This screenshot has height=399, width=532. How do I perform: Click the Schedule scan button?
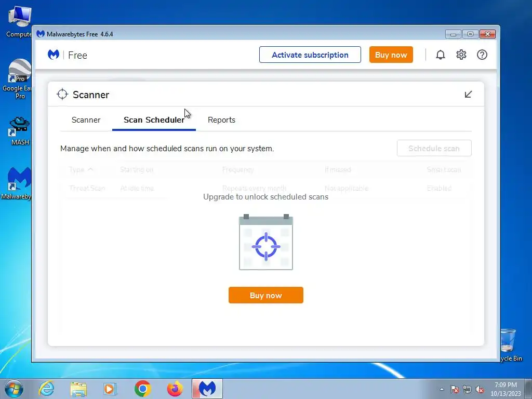[x=434, y=148]
